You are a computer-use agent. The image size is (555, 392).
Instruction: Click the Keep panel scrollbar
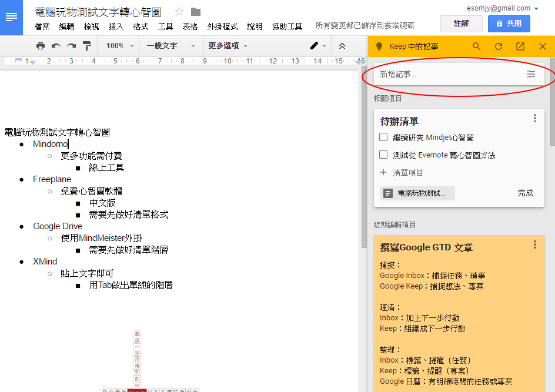tap(552, 102)
